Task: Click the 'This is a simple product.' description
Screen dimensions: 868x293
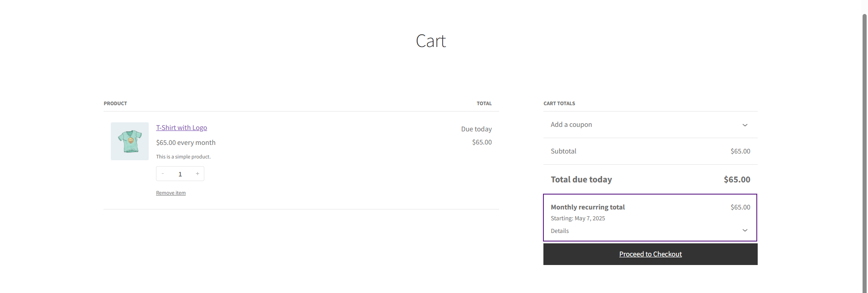Action: [183, 157]
